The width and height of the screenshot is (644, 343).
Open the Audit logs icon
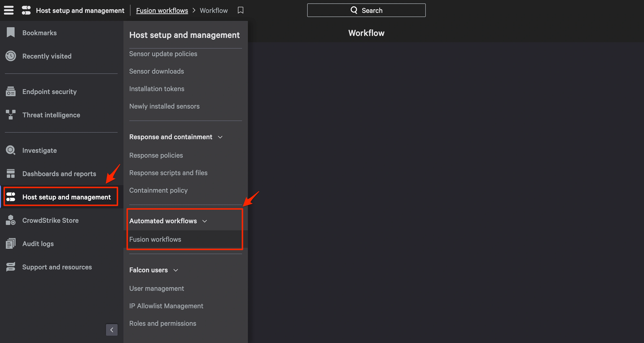pos(11,243)
